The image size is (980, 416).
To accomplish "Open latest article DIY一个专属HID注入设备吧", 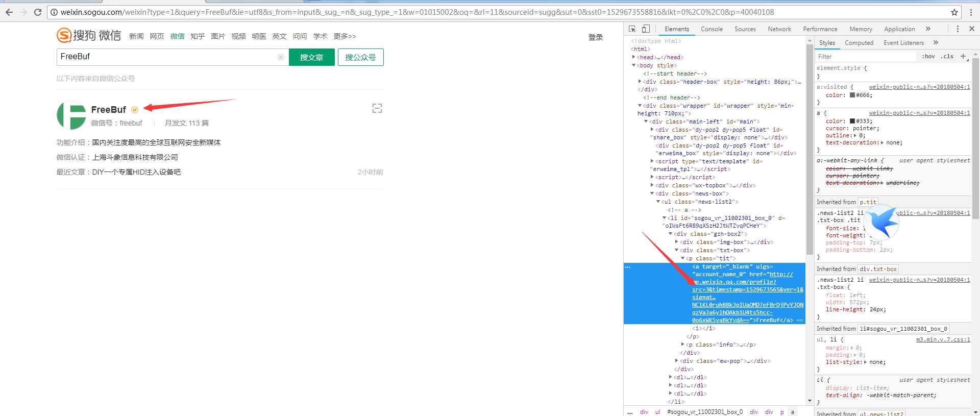I will (136, 172).
